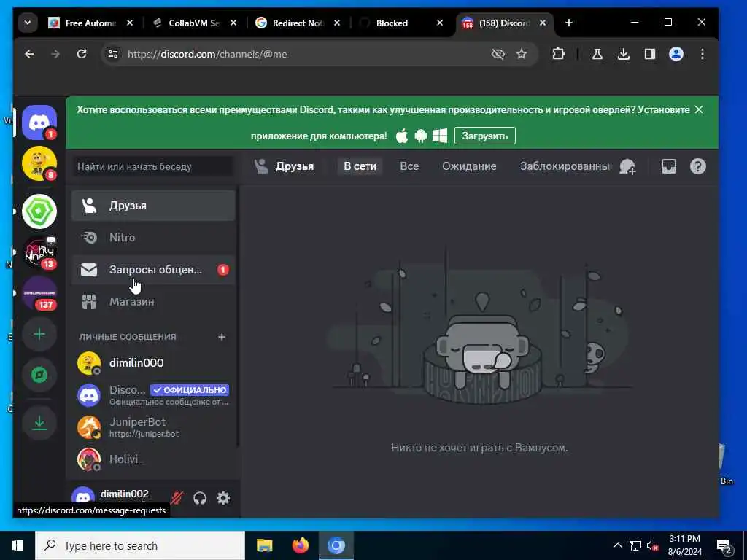Click the Windows taskbar search box

tap(140, 545)
